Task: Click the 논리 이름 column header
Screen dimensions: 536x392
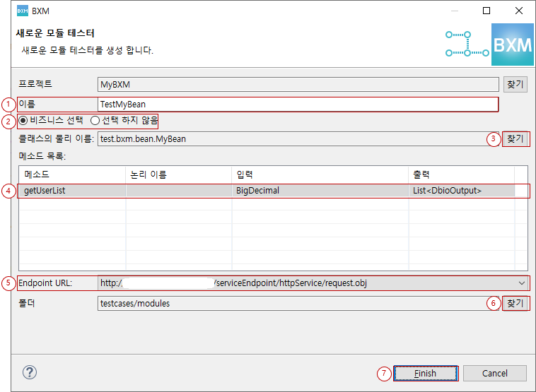Action: click(x=178, y=174)
